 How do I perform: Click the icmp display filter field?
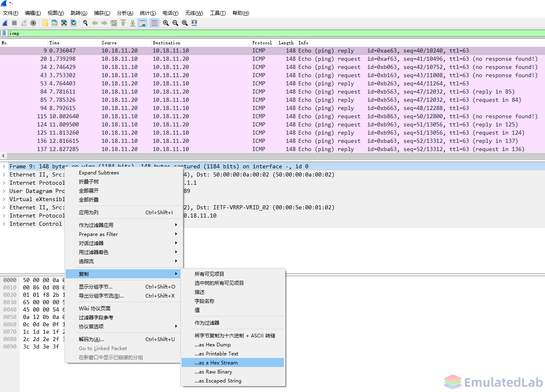(x=276, y=33)
